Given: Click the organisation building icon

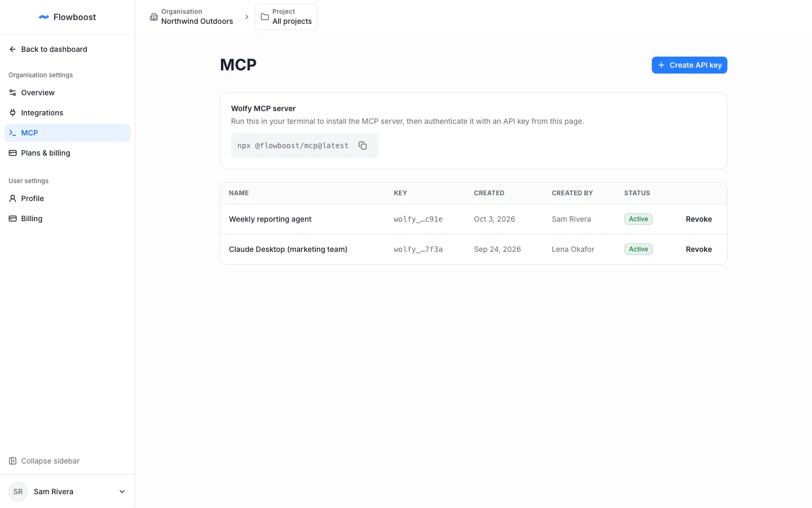Looking at the screenshot, I should coord(154,17).
